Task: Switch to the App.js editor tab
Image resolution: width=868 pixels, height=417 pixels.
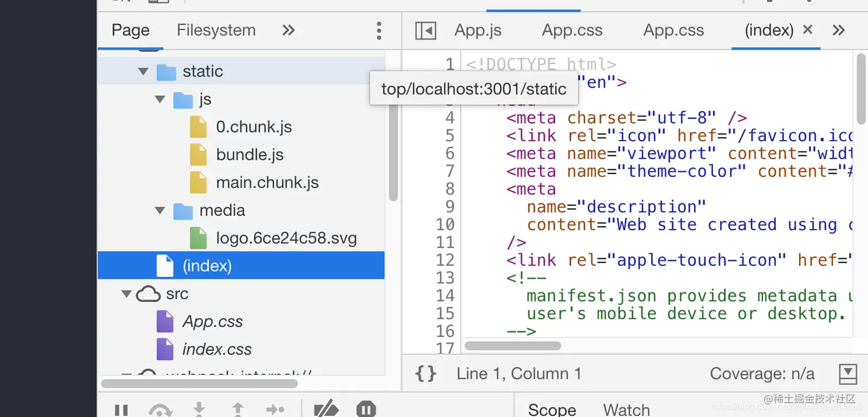Action: 478,30
